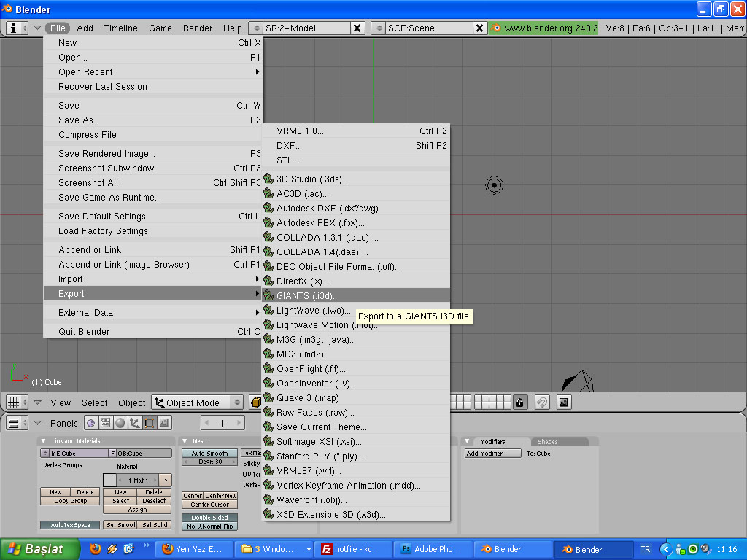Viewport: 747px width, 560px height.
Task: Click the Python icon beside Wavefront (.obj)
Action: click(x=268, y=500)
